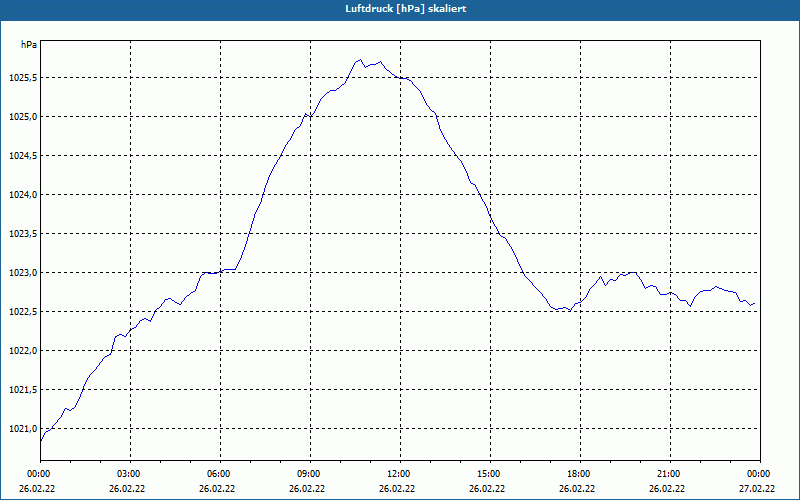This screenshot has width=800, height=500.
Task: Click the "Luftdruck [hPa] skaliert" chart title
Action: click(406, 9)
